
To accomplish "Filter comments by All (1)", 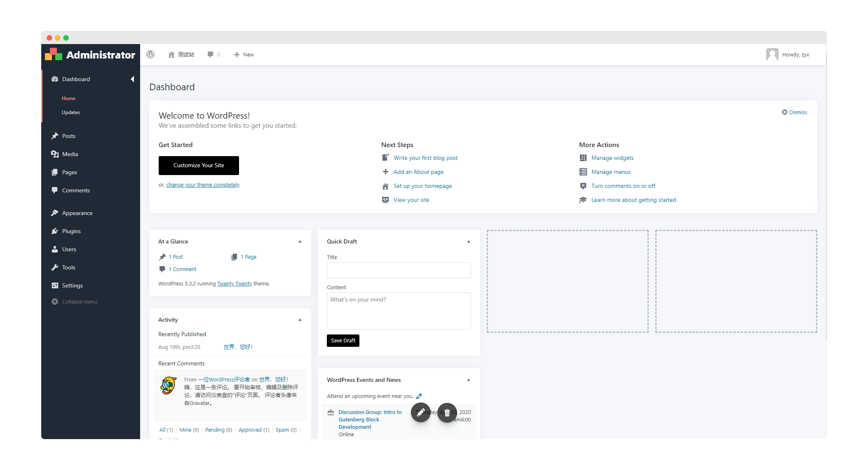I will coord(166,430).
